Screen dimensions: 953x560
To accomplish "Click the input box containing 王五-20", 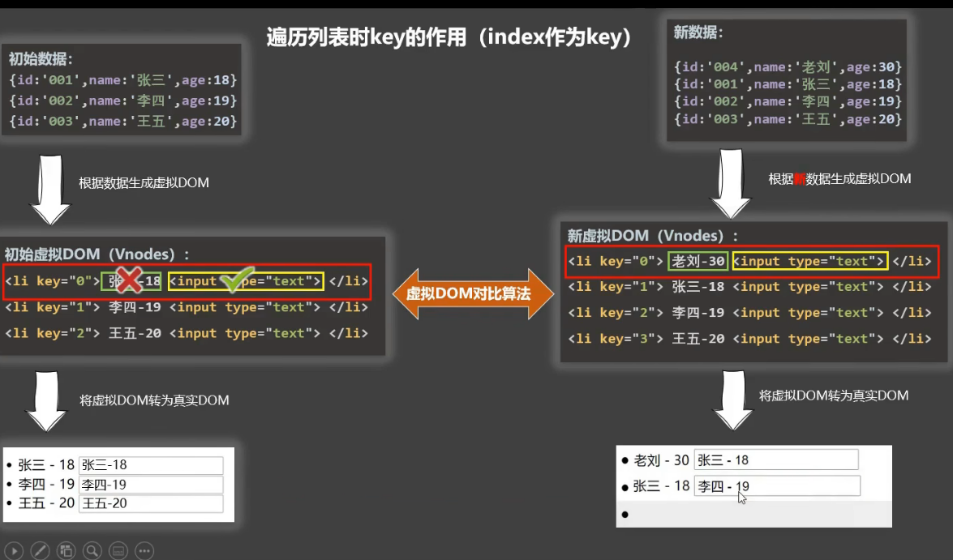I will pos(151,503).
